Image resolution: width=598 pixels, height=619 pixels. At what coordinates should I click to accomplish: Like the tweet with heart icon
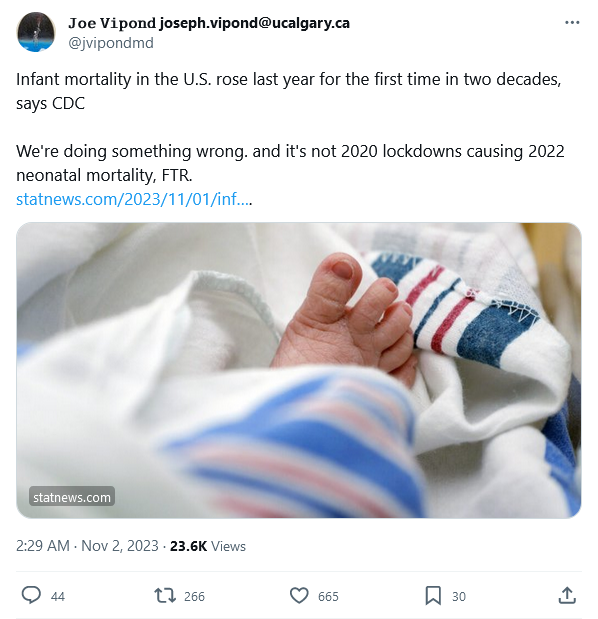(x=299, y=595)
